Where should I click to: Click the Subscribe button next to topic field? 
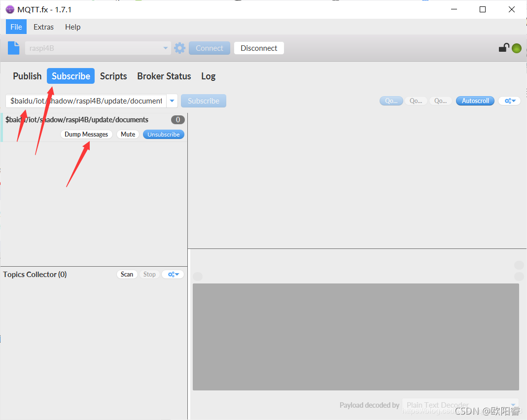coord(203,101)
